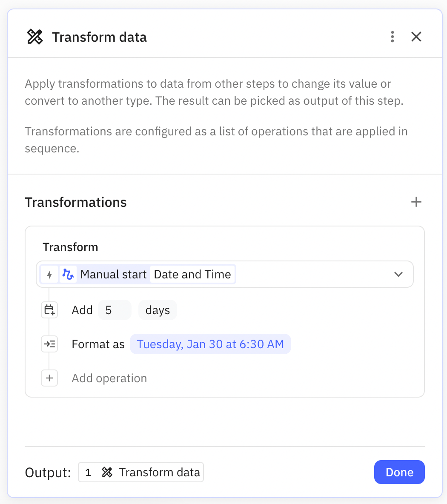Select the blue Manual start app icon
This screenshot has width=447, height=504.
[x=68, y=274]
